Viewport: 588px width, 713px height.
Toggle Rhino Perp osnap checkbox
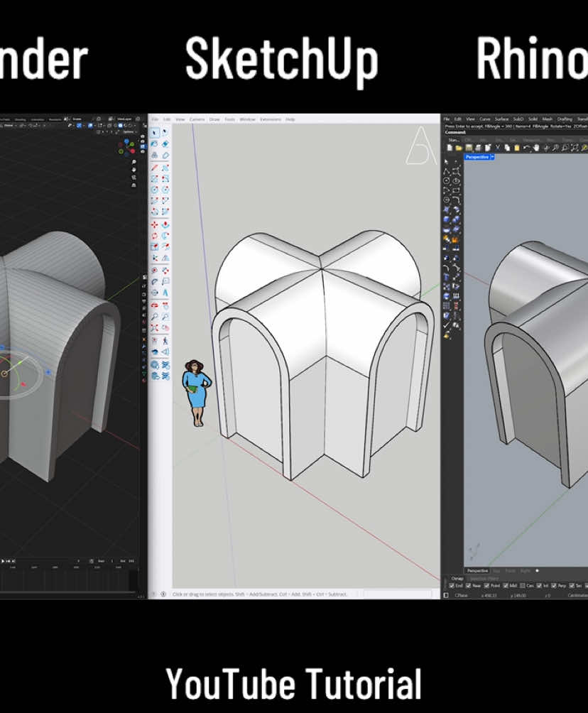pyautogui.click(x=553, y=586)
